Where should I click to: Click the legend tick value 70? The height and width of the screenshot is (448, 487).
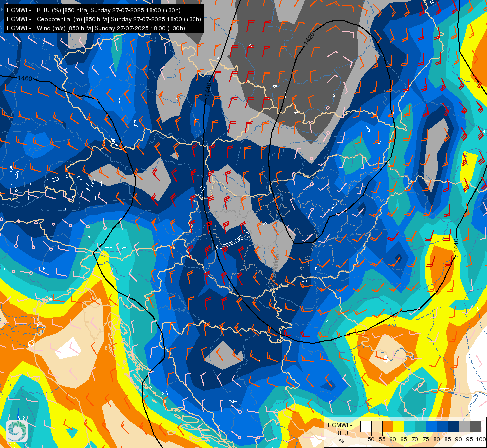click(x=415, y=439)
